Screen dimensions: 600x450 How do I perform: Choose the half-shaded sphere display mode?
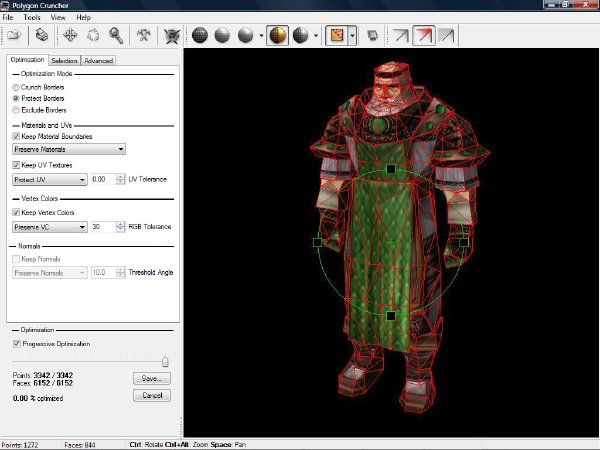click(x=300, y=35)
